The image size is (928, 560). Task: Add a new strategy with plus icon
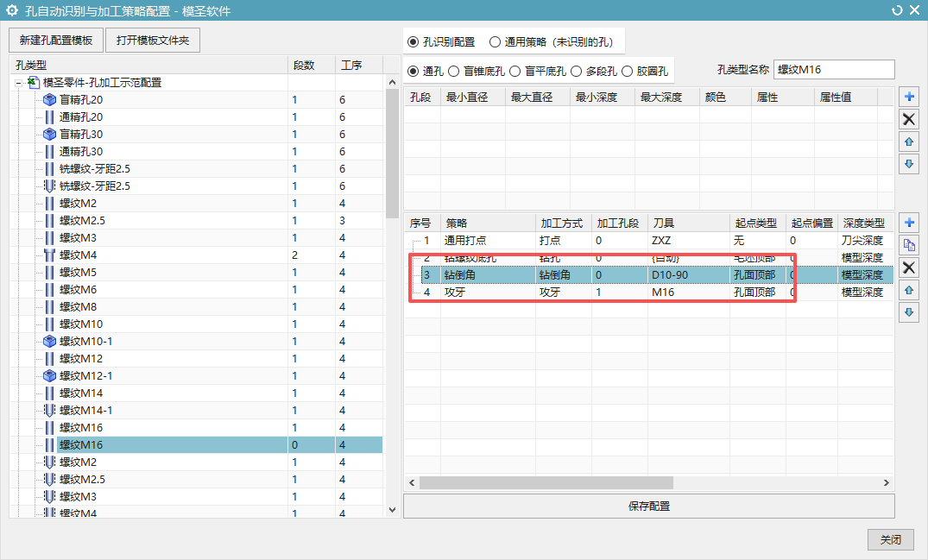pos(908,223)
